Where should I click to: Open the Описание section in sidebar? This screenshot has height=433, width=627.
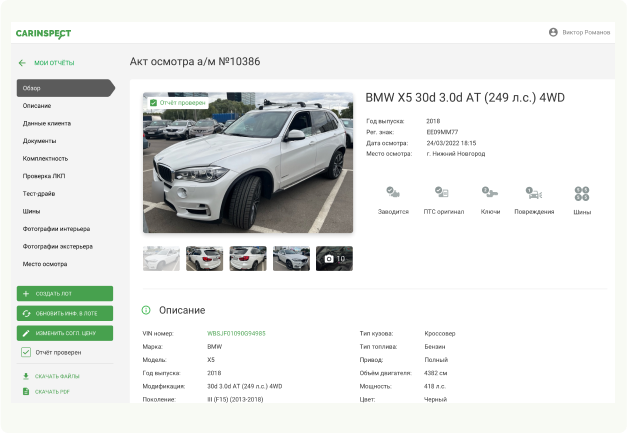tap(37, 105)
